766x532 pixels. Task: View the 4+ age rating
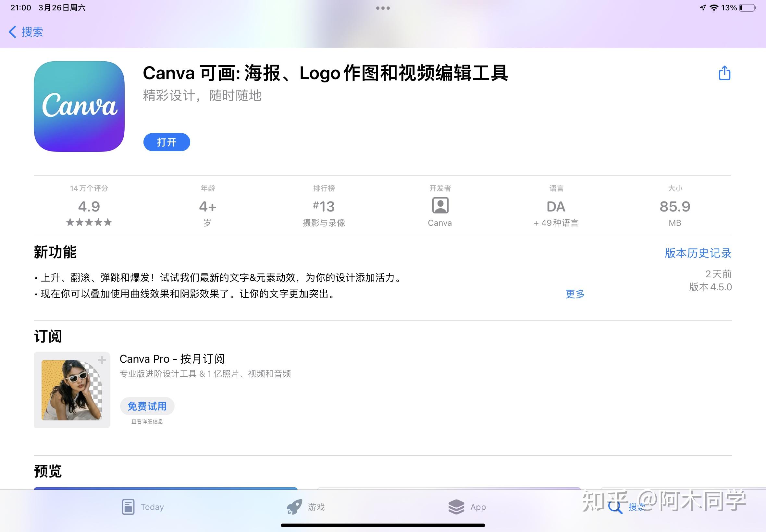point(208,207)
